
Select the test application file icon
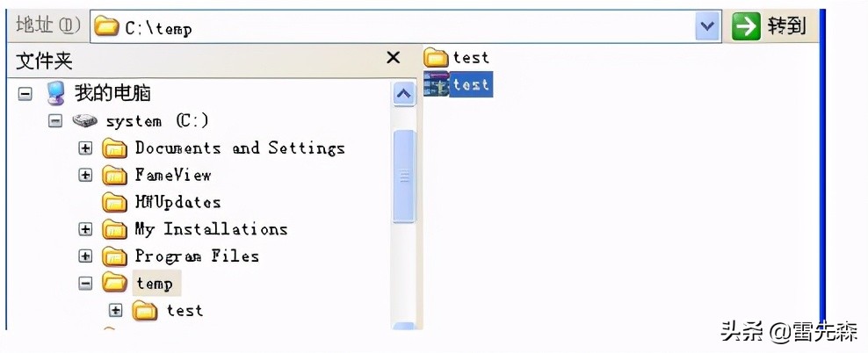(x=436, y=84)
